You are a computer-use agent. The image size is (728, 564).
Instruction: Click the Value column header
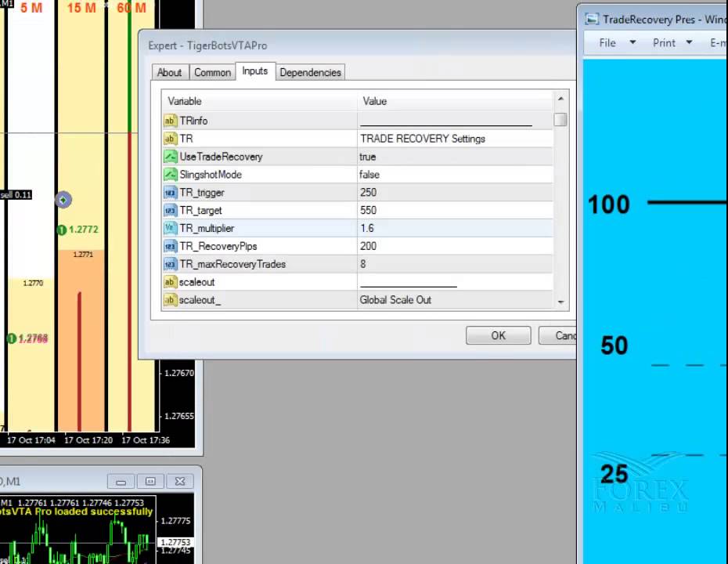(x=456, y=101)
